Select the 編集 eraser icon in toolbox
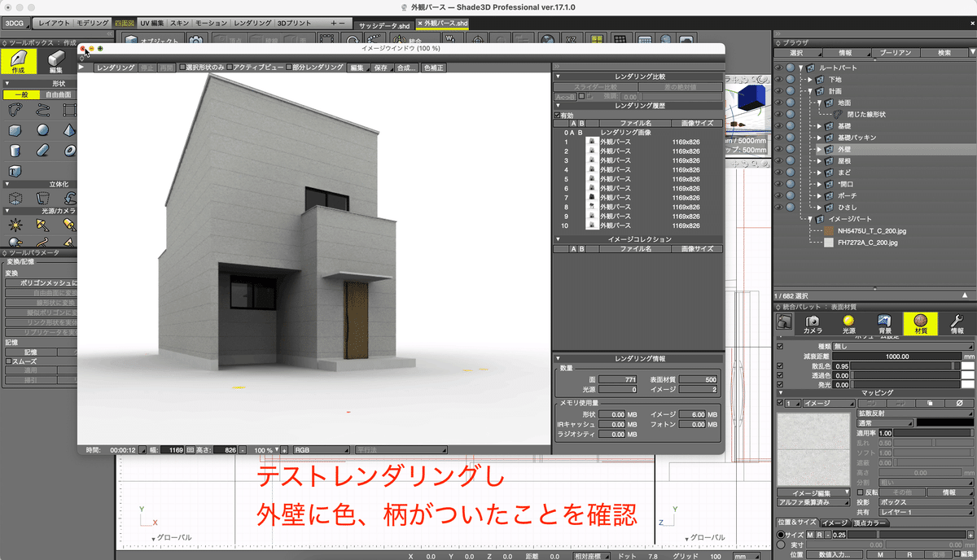 (x=55, y=61)
